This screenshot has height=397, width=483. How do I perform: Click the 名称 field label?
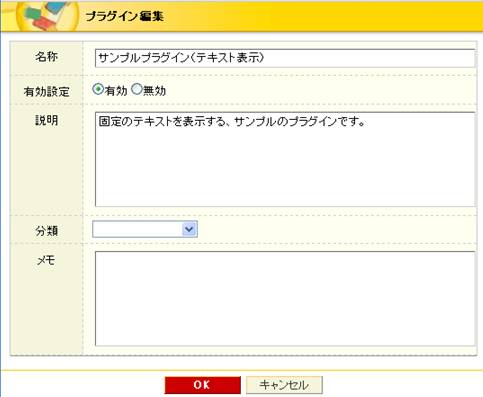point(47,57)
